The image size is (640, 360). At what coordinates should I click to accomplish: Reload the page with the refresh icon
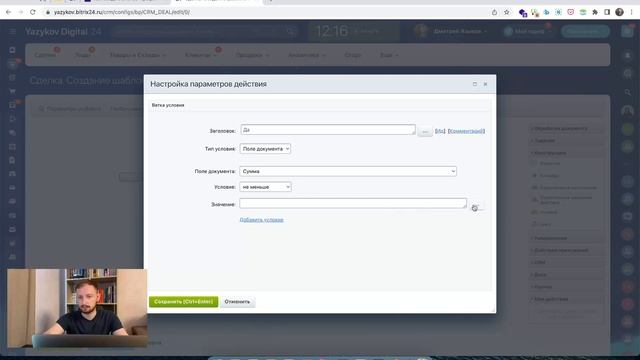click(x=33, y=12)
